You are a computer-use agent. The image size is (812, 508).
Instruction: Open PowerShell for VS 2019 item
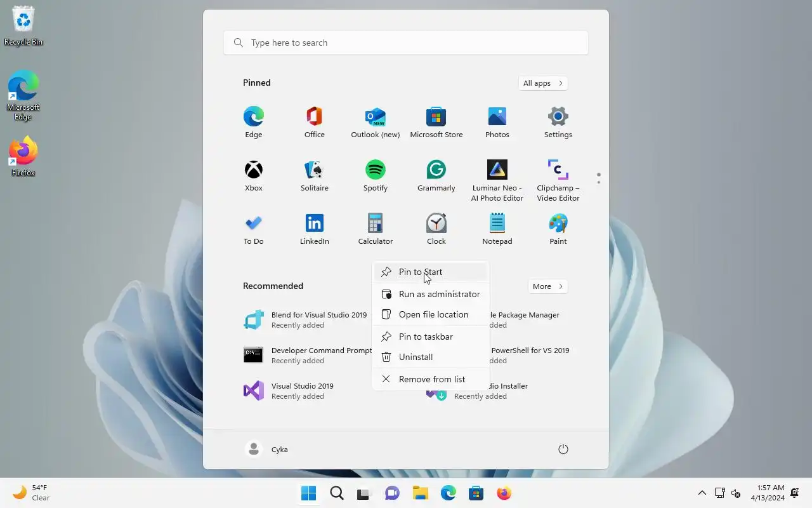530,355
